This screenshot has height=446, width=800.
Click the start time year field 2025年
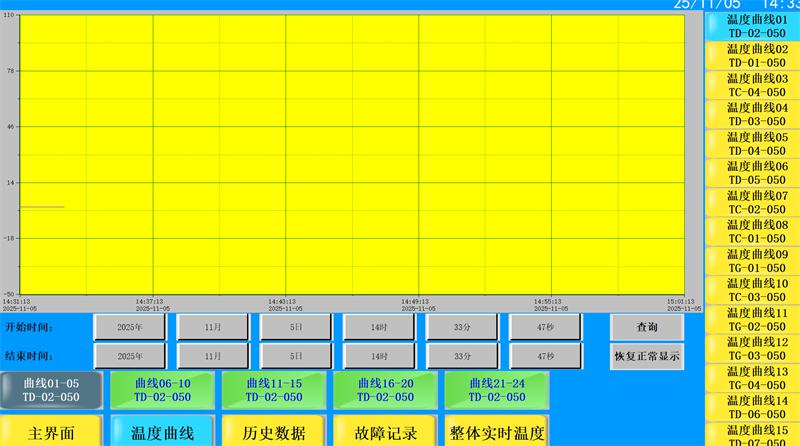tap(129, 327)
